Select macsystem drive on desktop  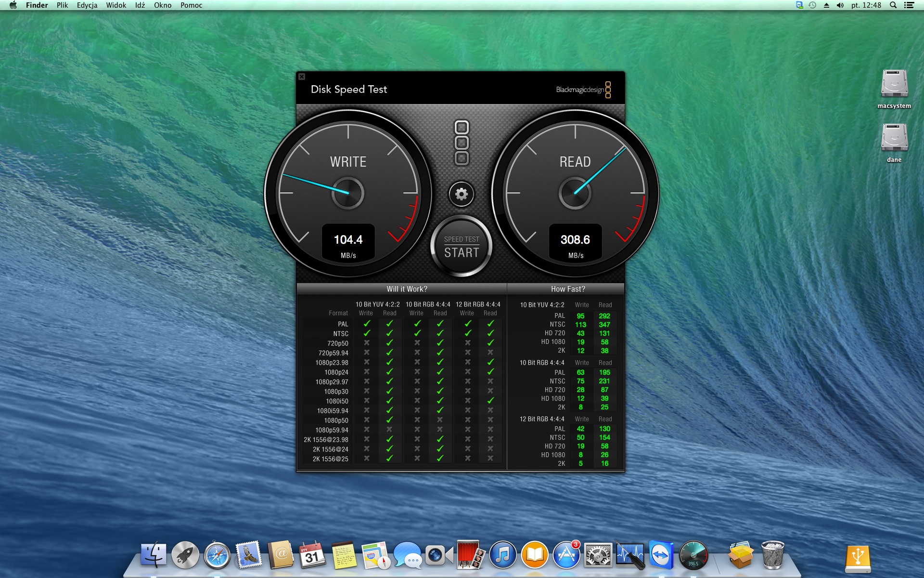click(894, 89)
